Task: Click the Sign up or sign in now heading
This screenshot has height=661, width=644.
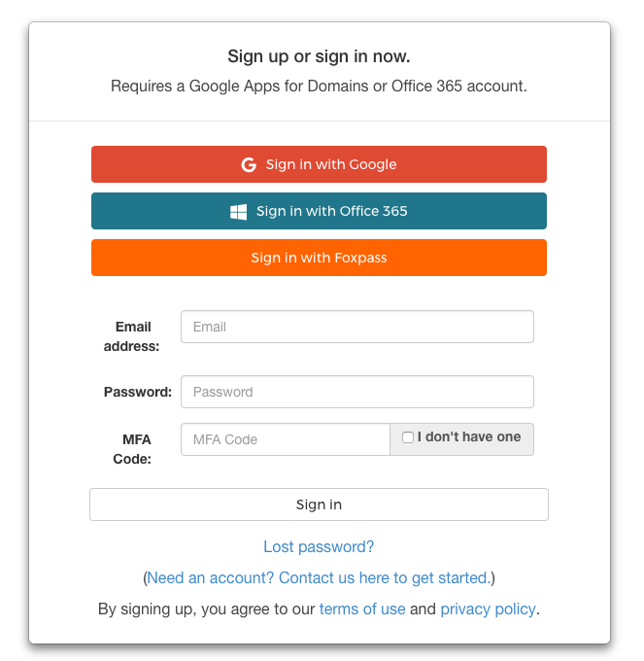Action: (319, 56)
